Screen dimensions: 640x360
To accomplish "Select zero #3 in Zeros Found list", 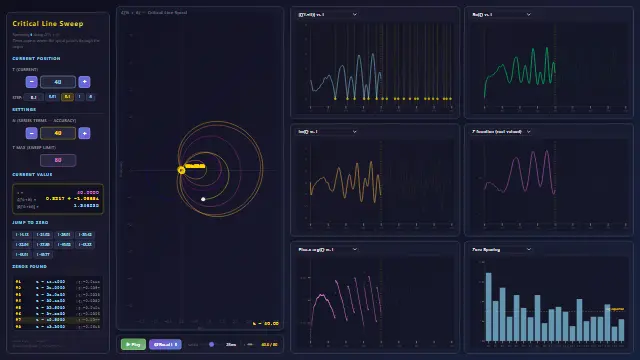I will click(x=58, y=294).
